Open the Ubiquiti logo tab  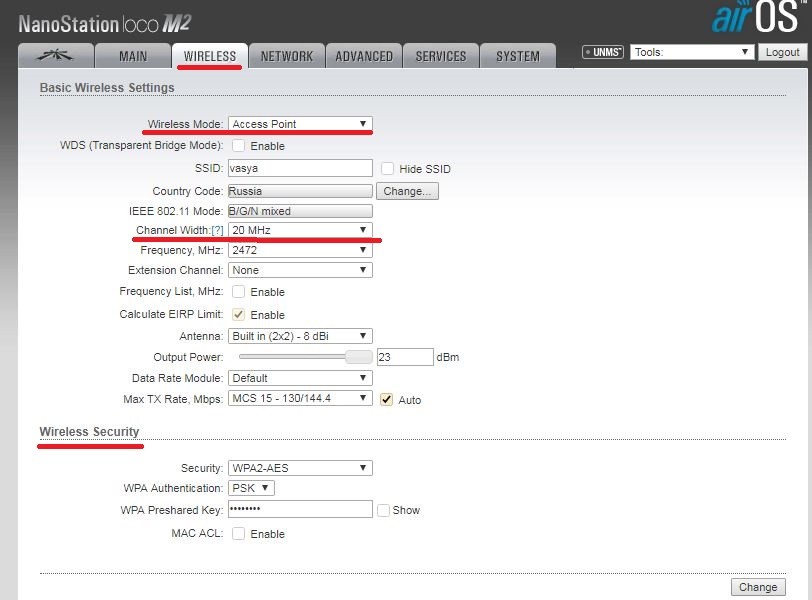point(56,56)
